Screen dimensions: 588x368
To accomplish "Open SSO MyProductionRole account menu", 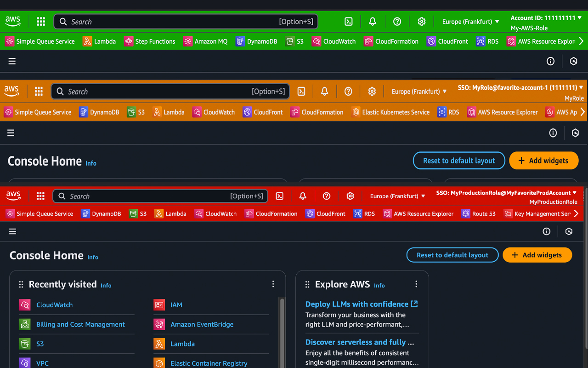I will tap(507, 193).
